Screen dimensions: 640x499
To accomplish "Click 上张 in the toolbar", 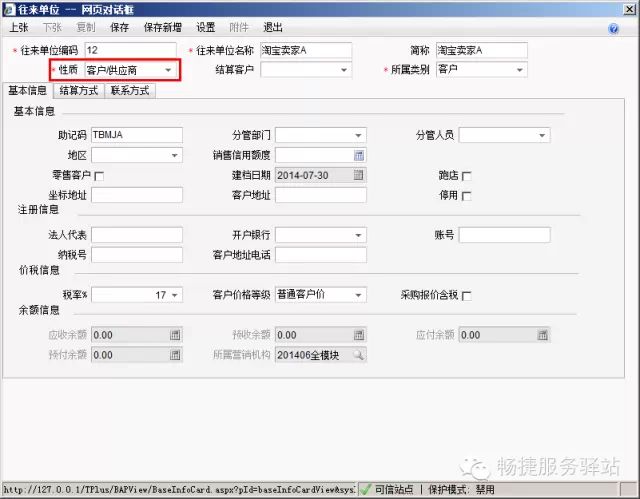I will 19,28.
